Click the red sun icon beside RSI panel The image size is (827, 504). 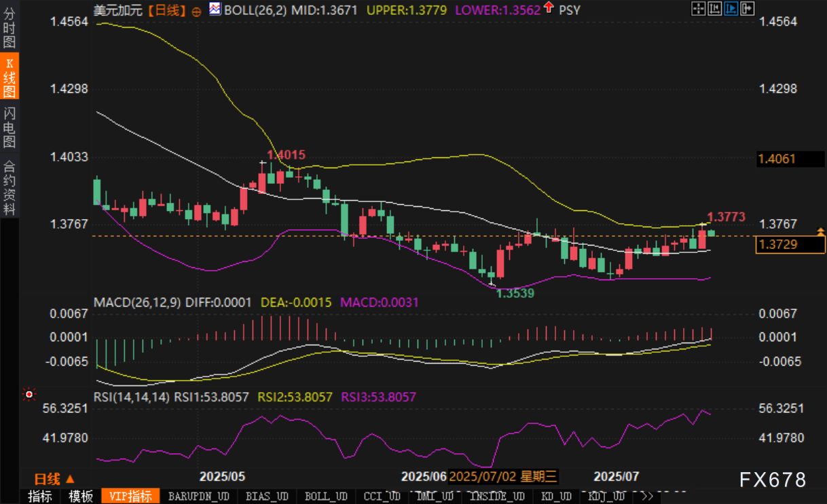pos(29,393)
